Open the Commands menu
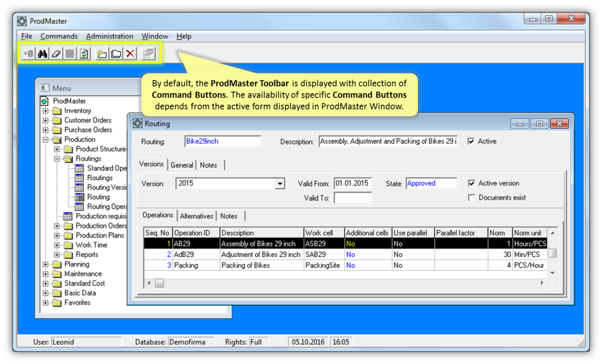This screenshot has width=602, height=364. coord(59,36)
